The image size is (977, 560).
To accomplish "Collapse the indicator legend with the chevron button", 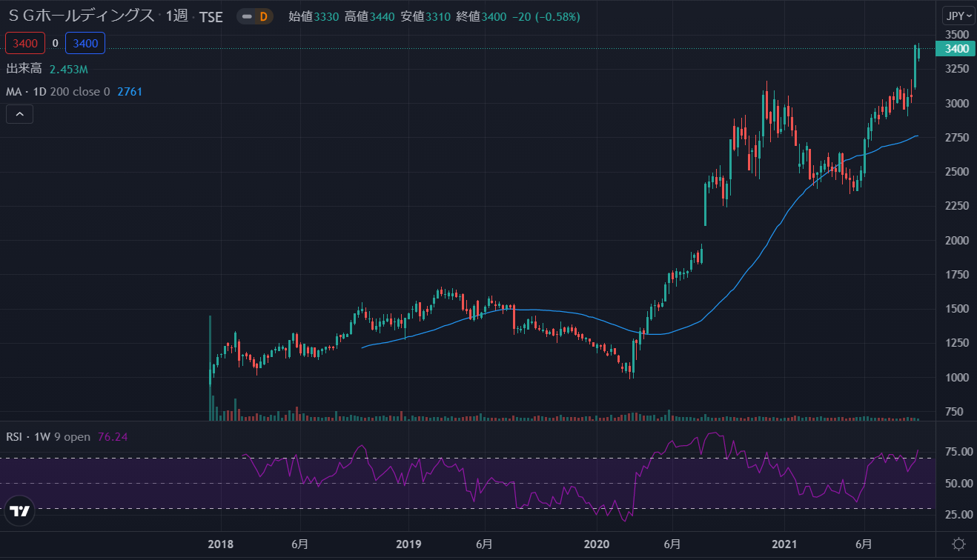I will click(19, 114).
